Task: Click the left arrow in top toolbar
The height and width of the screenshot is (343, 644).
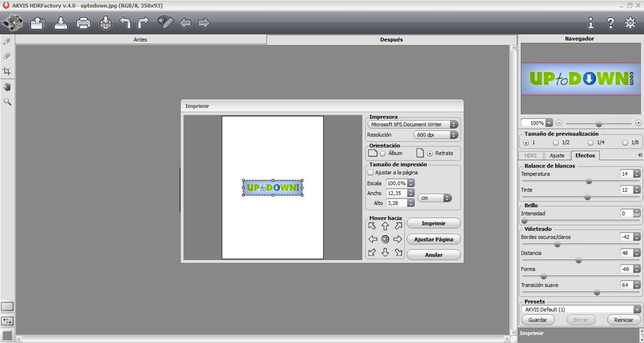Action: click(x=185, y=23)
